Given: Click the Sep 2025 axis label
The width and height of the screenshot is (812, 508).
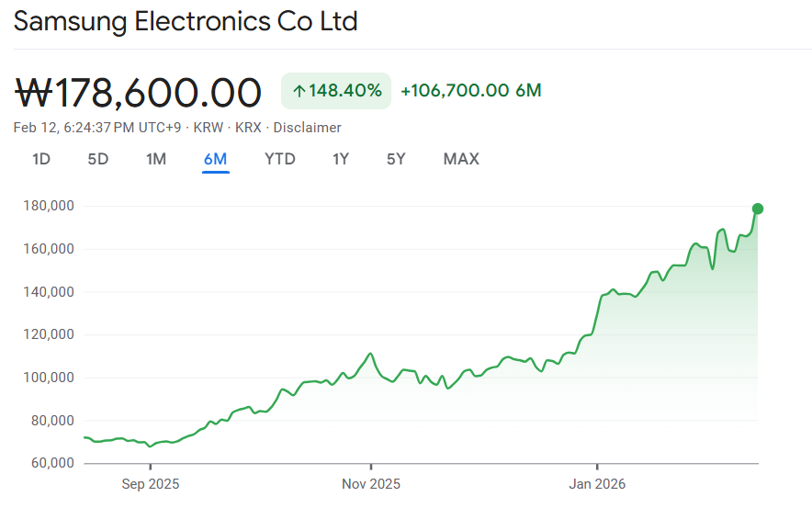Looking at the screenshot, I should click(151, 484).
